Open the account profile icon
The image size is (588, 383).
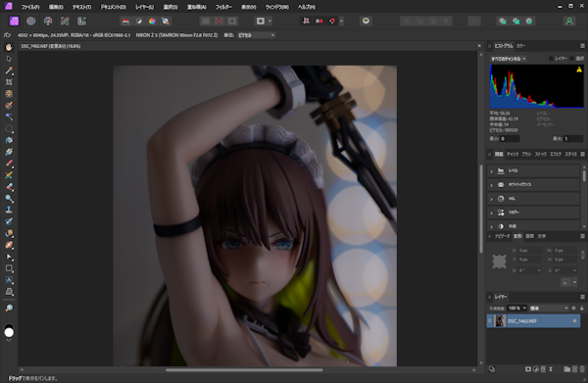[x=569, y=21]
